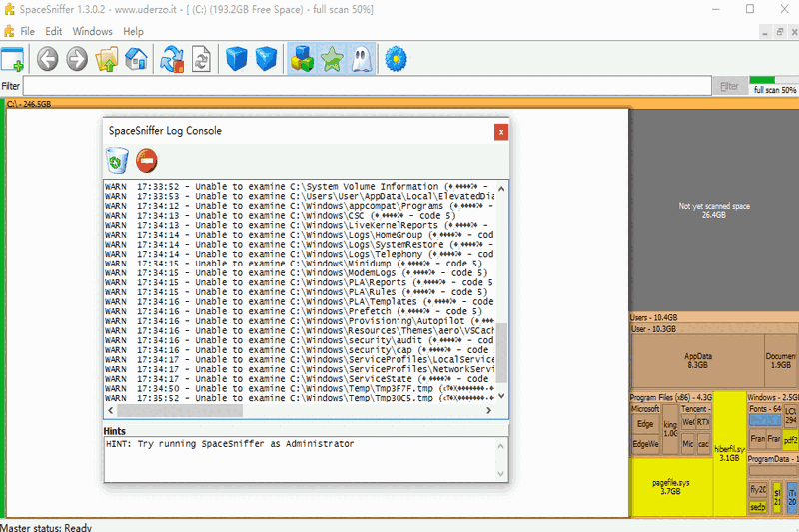The image size is (799, 532).
Task: Click the rescan master scan icon
Action: pyautogui.click(x=172, y=59)
